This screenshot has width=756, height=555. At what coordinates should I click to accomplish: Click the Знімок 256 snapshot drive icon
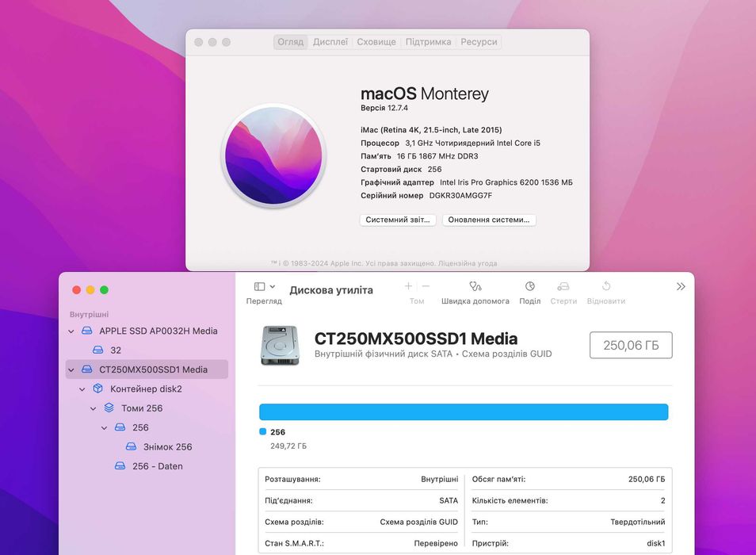131,446
